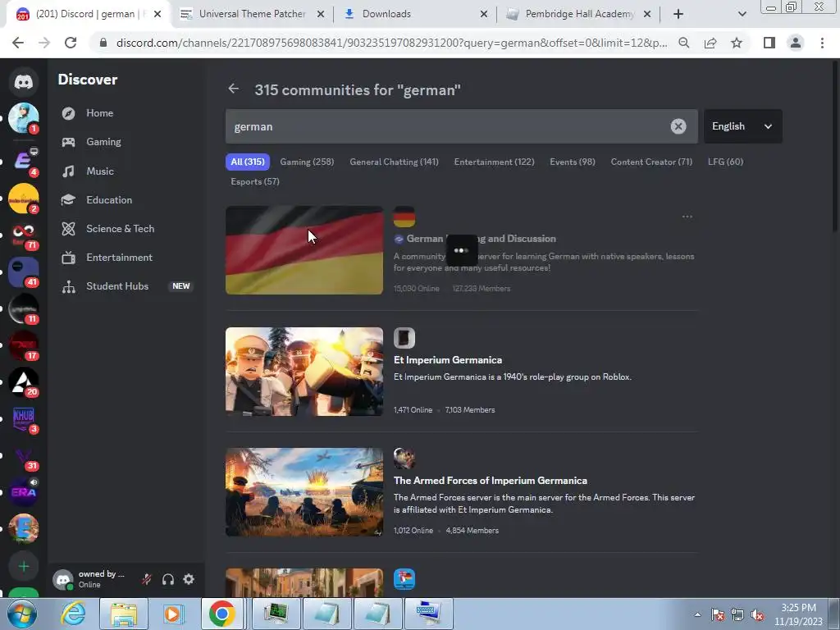Viewport: 840px width, 630px height.
Task: Clear the german search query
Action: 678,126
